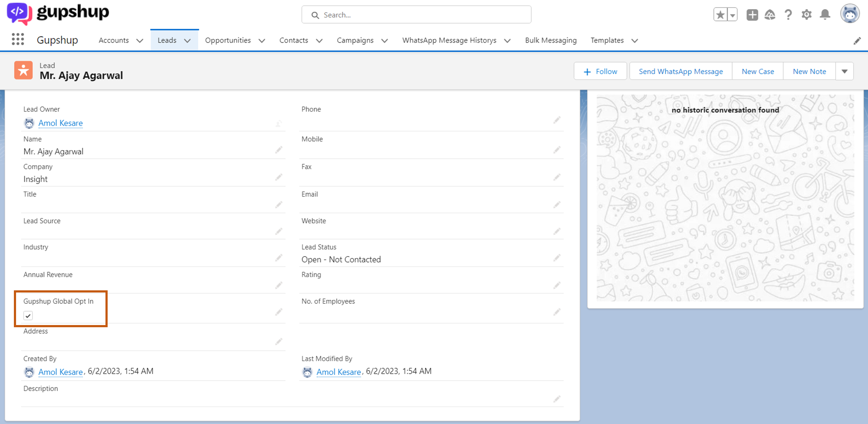868x424 pixels.
Task: Open the Accounts tab
Action: tap(114, 40)
